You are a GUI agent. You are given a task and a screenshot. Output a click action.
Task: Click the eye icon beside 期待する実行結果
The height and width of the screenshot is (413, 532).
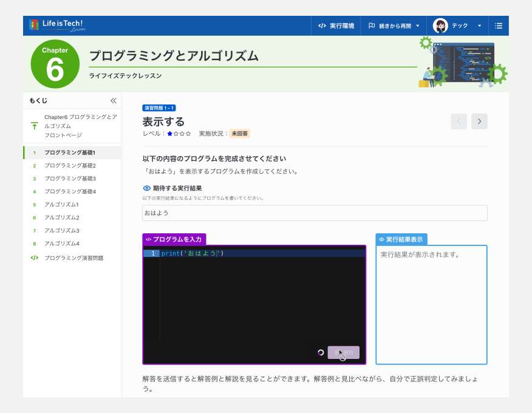(x=146, y=188)
